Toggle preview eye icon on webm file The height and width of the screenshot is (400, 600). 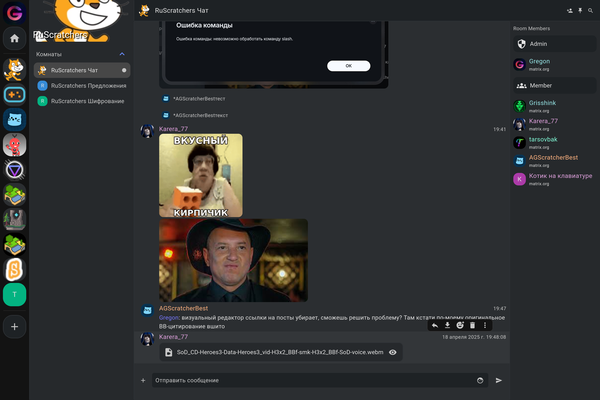[393, 352]
